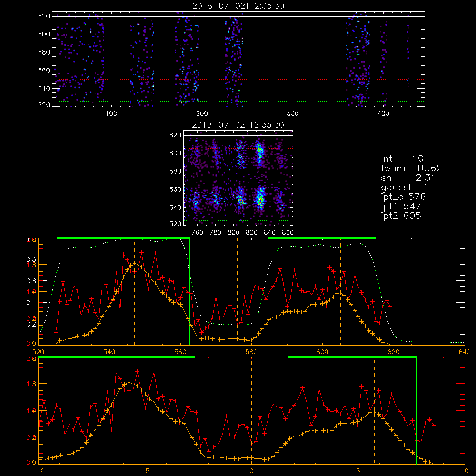Select the 'ipt2 605' value
The height and width of the screenshot is (476, 476).
pos(401,216)
